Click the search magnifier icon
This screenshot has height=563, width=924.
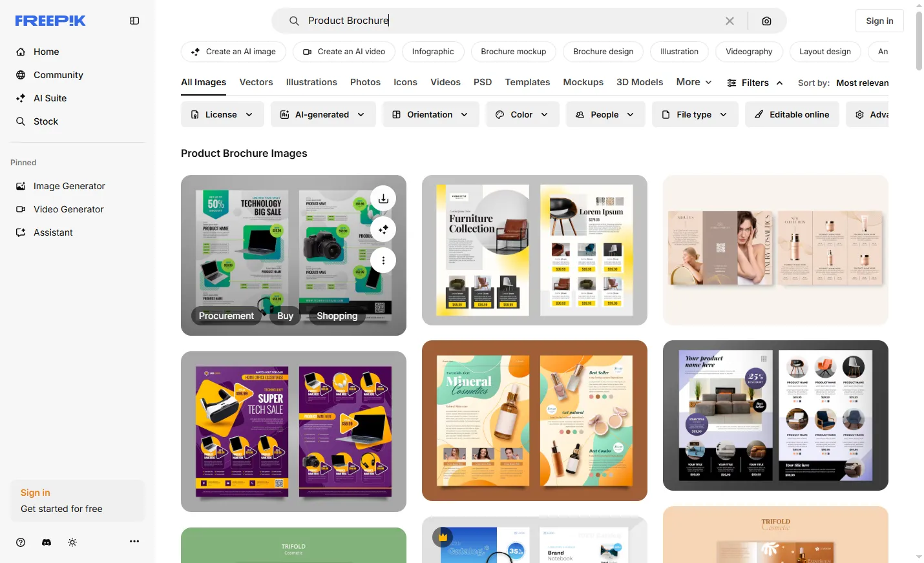click(294, 21)
